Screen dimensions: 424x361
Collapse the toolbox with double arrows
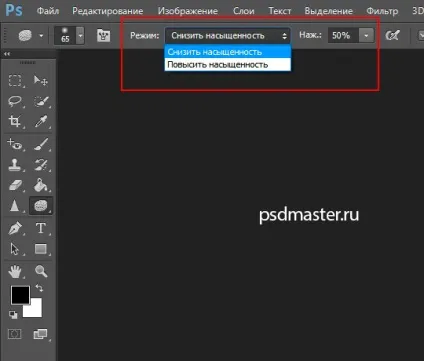coord(7,54)
